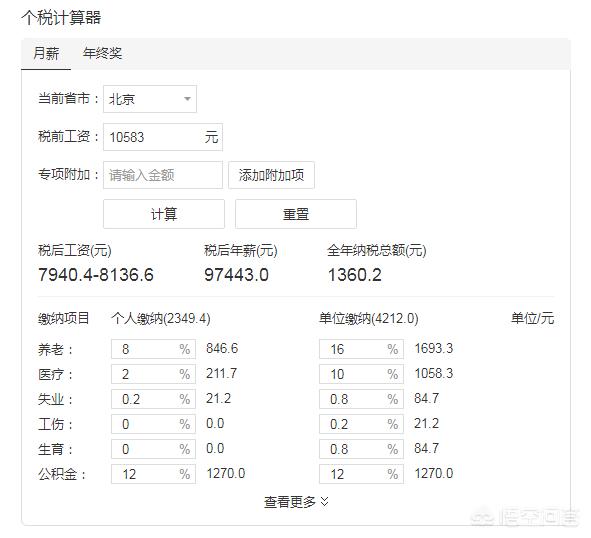
Task: Click the 单位缴纳(4212.0) column header
Action: [x=369, y=319]
